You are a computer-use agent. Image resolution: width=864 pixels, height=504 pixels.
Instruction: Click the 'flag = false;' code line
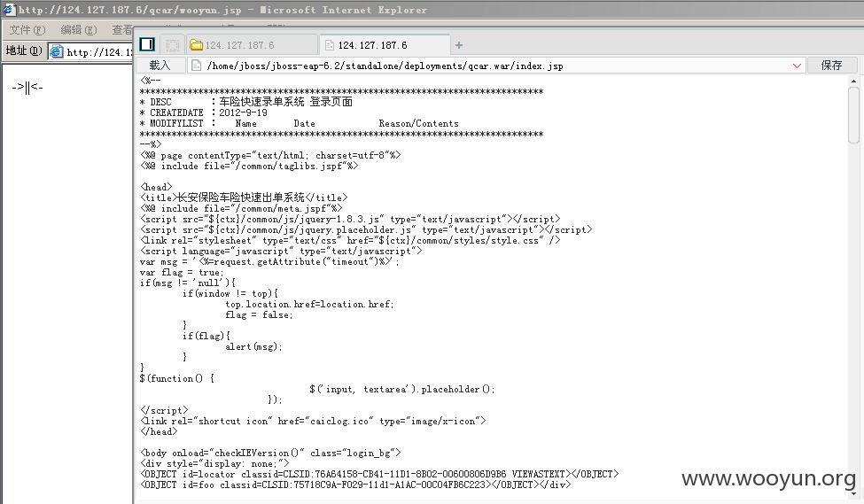point(259,315)
